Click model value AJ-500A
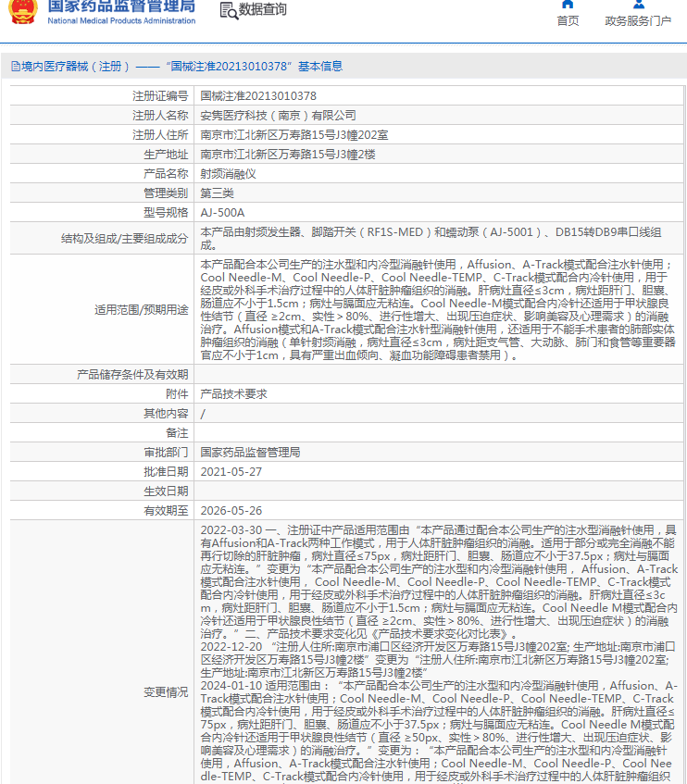The width and height of the screenshot is (687, 784). pyautogui.click(x=222, y=213)
